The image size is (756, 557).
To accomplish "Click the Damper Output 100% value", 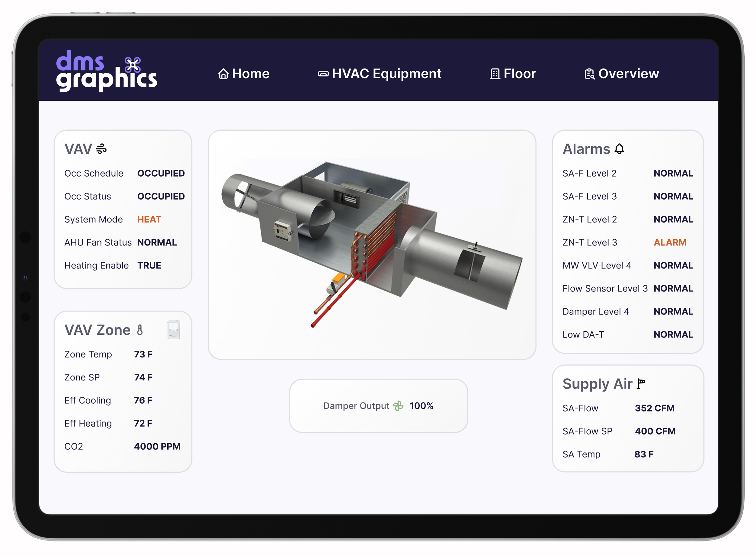I will tap(421, 406).
